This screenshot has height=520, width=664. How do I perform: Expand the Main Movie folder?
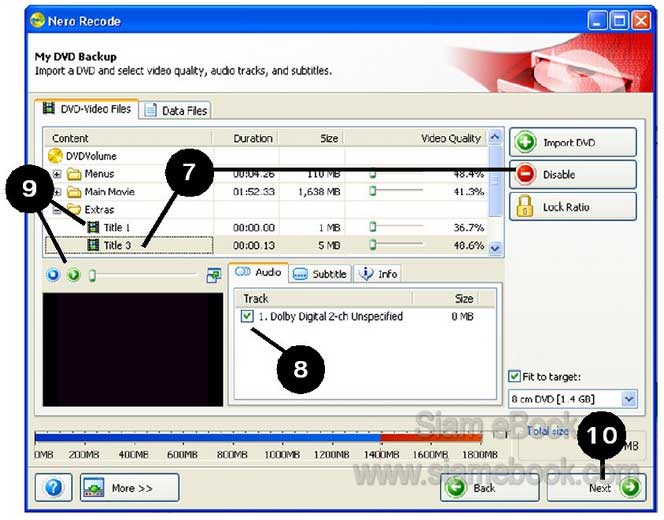[x=57, y=192]
